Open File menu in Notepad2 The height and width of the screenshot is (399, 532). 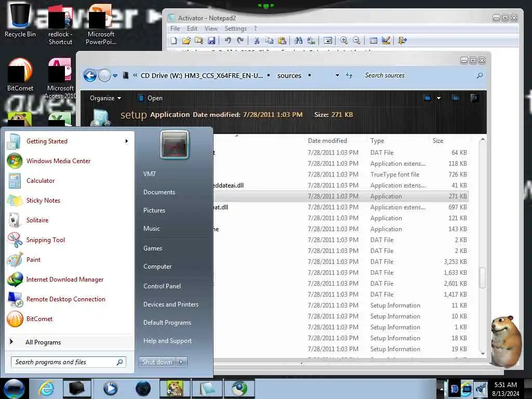click(175, 29)
